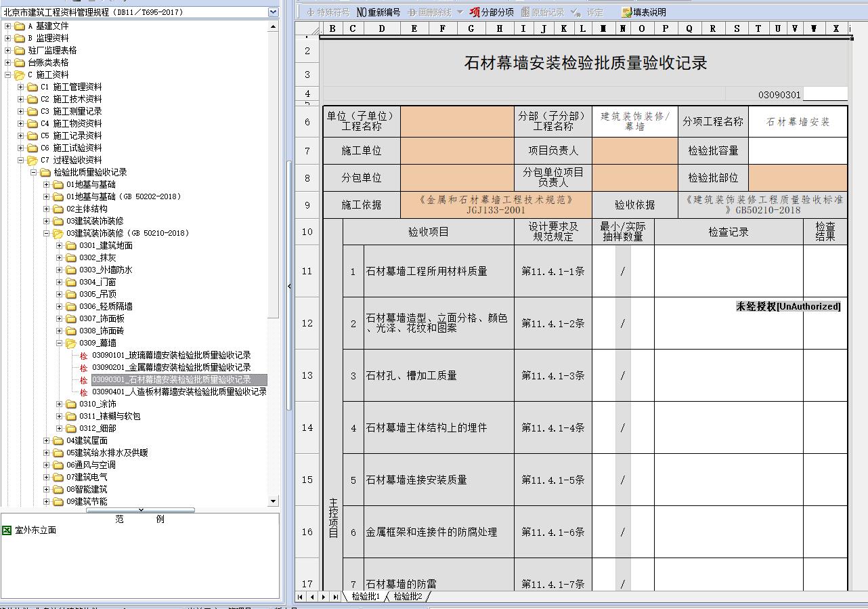The image size is (868, 609).
Task: Select the C2 施工技术资料 folder icon
Action: click(32, 99)
